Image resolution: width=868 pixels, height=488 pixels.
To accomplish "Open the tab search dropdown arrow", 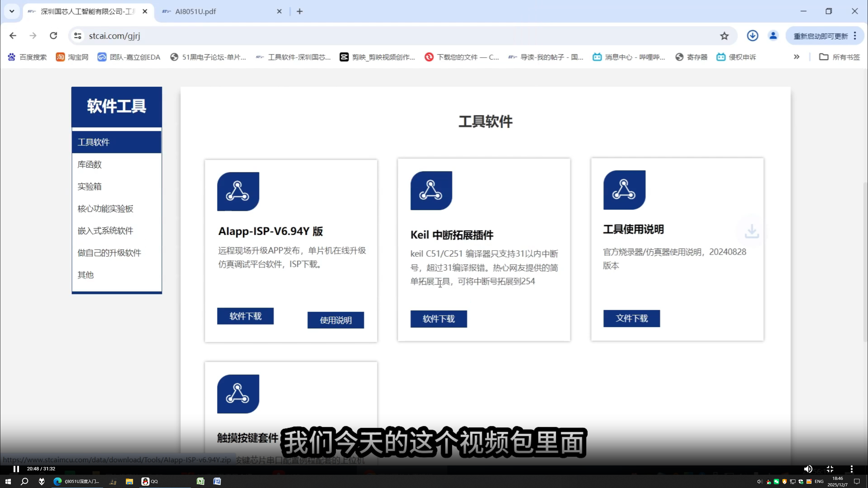I will [x=12, y=11].
